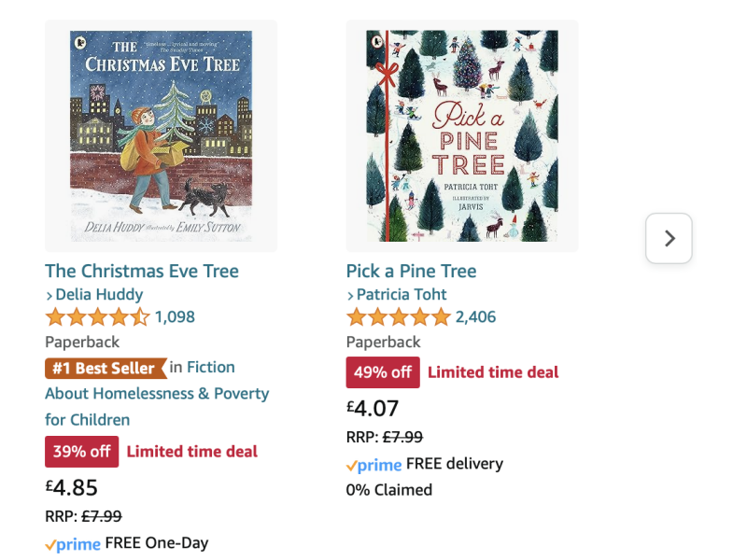Screen dimensions: 733x560
Task: Click Pick a Pine Tree title link
Action: point(411,271)
